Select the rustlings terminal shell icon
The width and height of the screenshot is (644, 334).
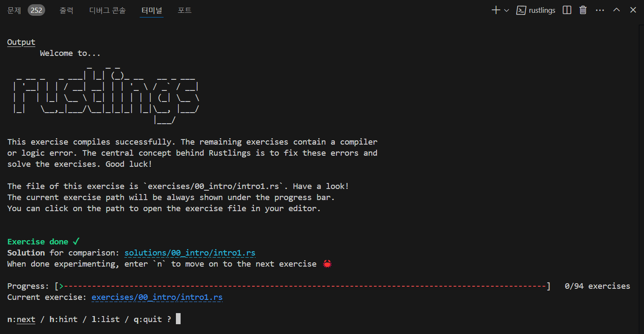(520, 10)
